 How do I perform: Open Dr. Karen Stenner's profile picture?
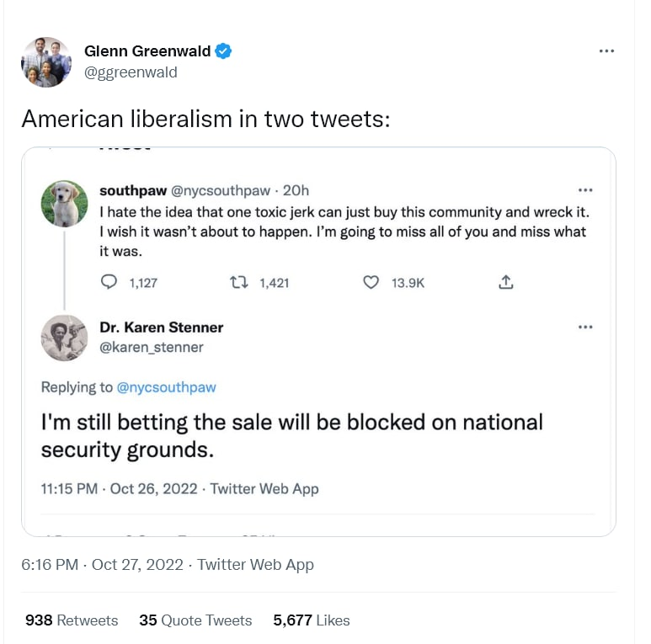[x=64, y=338]
